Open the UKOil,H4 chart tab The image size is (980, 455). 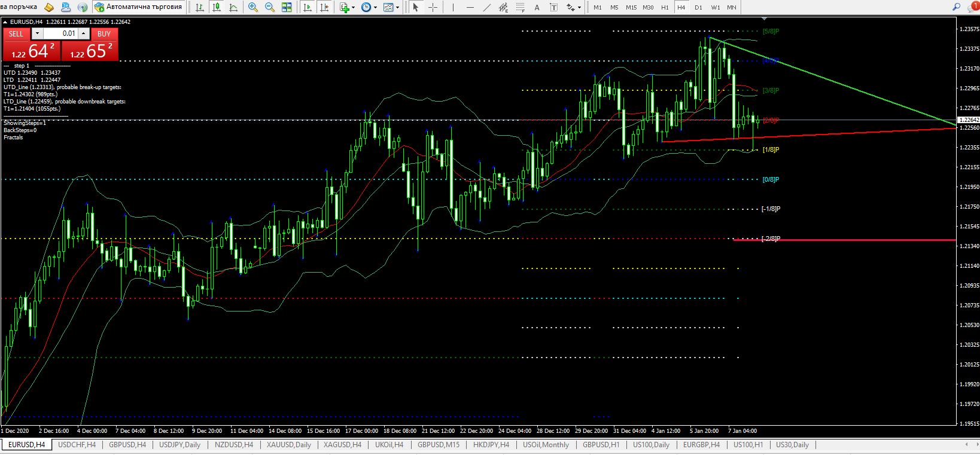pyautogui.click(x=389, y=445)
